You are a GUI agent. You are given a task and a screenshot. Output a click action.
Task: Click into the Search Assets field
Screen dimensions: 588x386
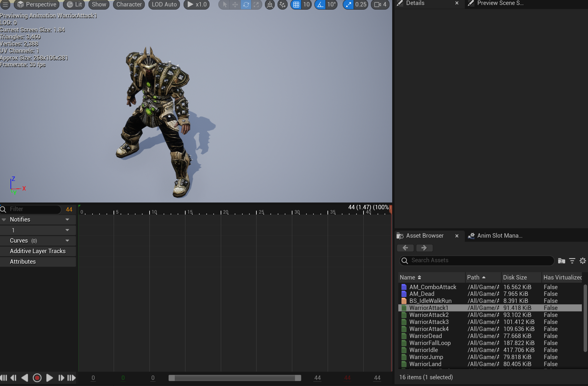(477, 260)
